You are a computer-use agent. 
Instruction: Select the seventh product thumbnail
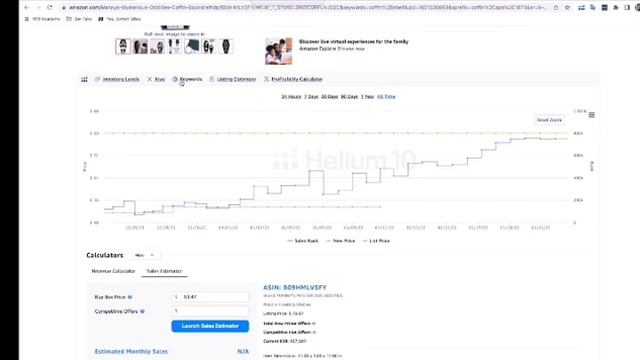[x=226, y=47]
